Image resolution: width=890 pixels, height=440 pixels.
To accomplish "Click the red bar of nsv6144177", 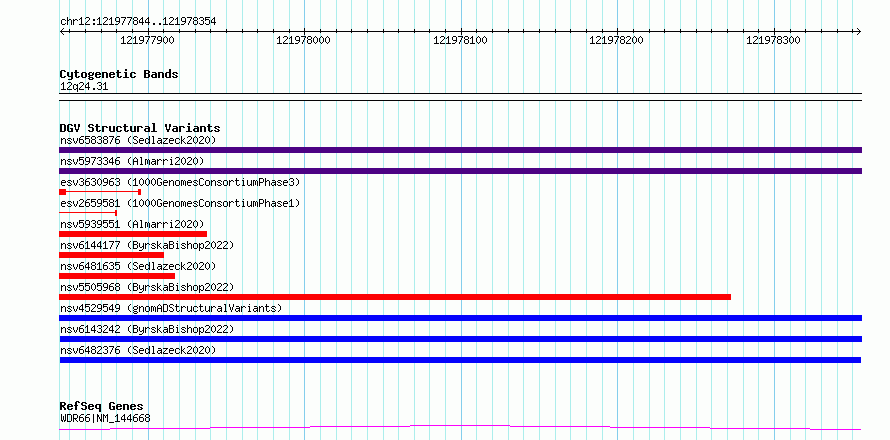I will tap(111, 255).
